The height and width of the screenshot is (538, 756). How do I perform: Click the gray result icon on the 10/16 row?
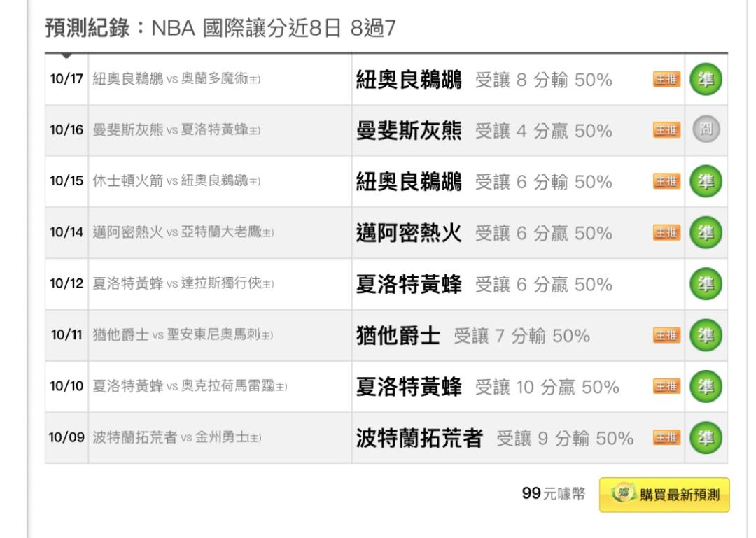coord(706,130)
